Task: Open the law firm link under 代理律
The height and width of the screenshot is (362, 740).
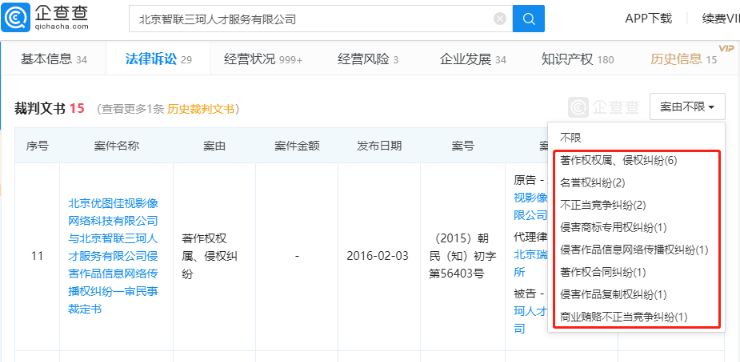Action: pos(530,263)
